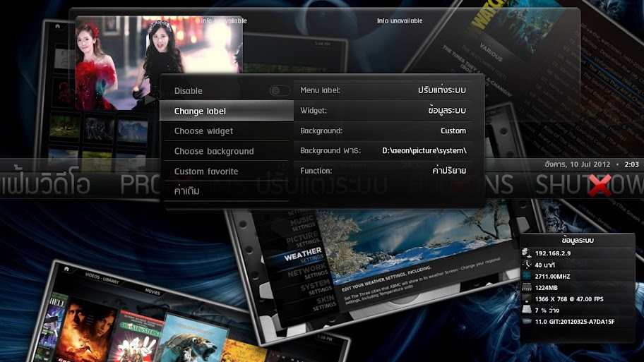Click the build version 11.0 GIT:20120325-A7DA15F
This screenshot has height=362, width=644.
tap(575, 321)
